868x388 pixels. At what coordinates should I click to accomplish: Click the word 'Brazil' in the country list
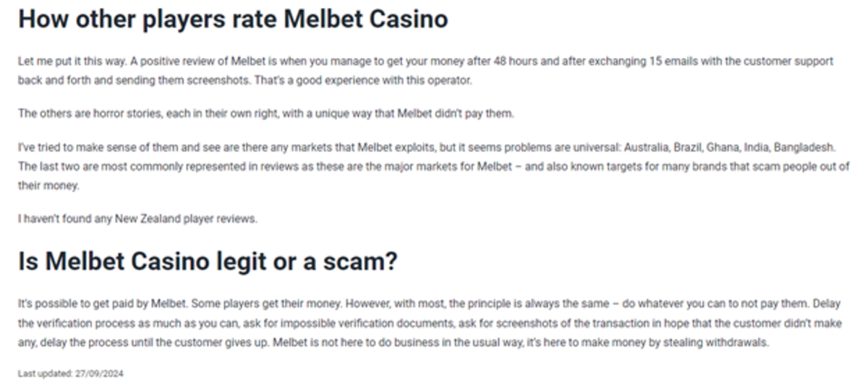click(688, 147)
